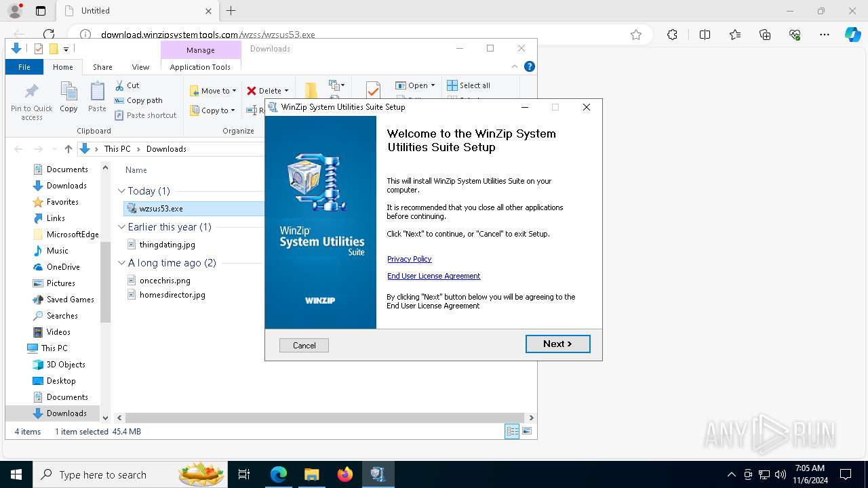This screenshot has width=868, height=488.
Task: Click Pin to Quick access icon
Action: (x=32, y=102)
